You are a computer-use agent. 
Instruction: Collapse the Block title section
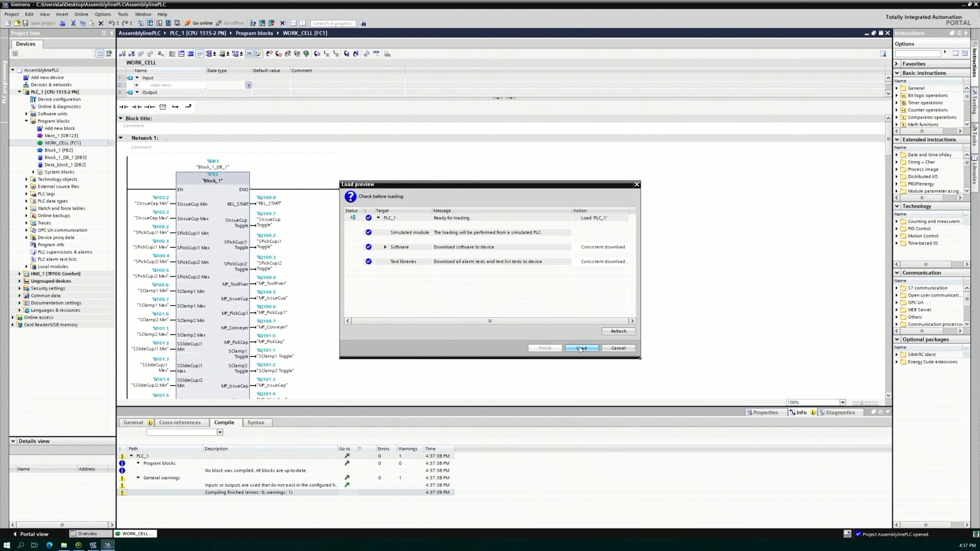click(x=121, y=118)
